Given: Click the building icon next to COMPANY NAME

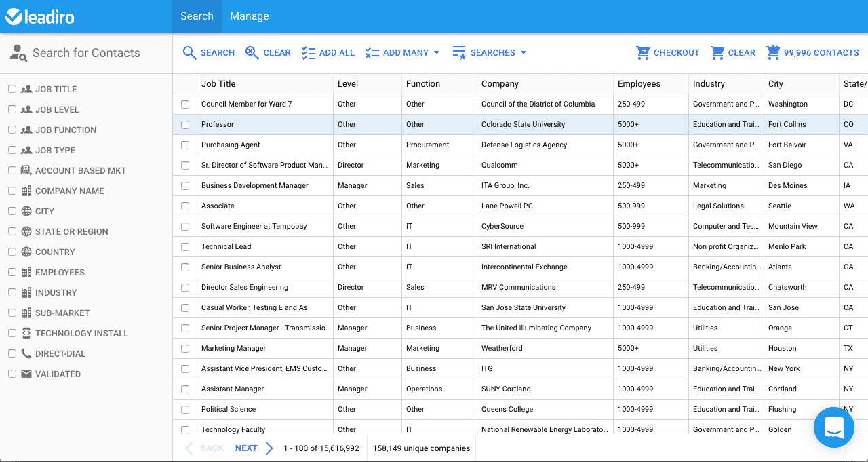Looking at the screenshot, I should (26, 191).
